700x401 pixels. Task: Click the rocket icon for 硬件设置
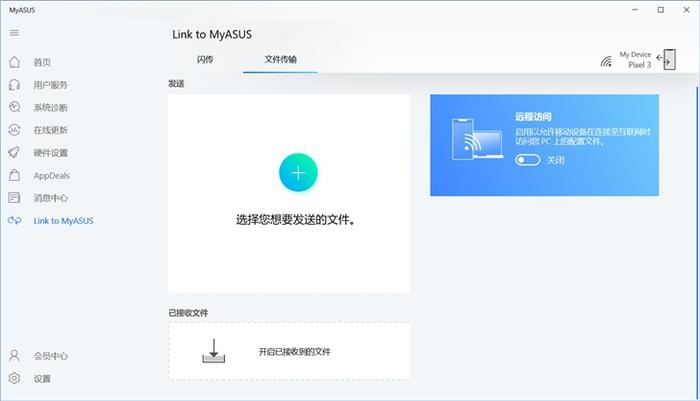tap(14, 152)
